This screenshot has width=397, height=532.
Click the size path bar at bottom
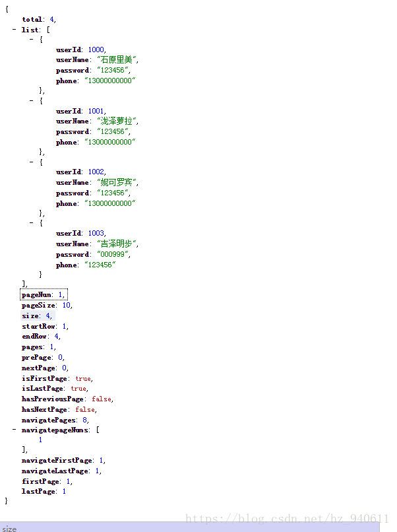click(x=190, y=527)
